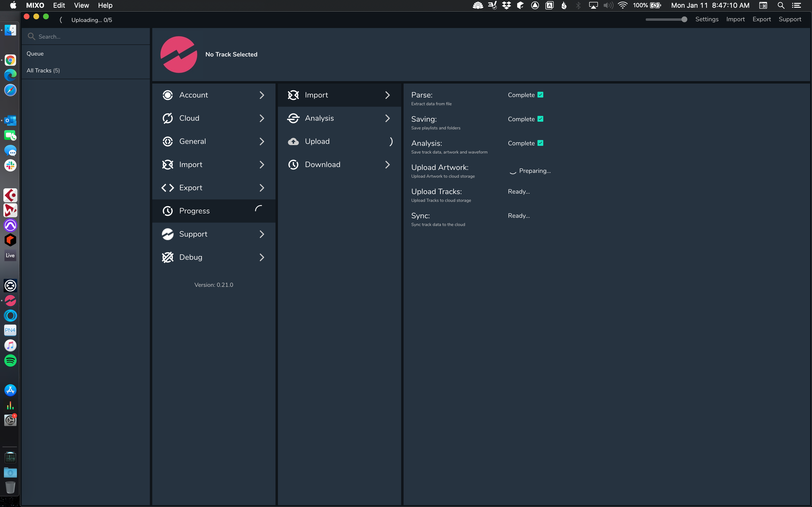Select All Tracks (5) in sidebar
This screenshot has height=507, width=812.
click(x=43, y=70)
